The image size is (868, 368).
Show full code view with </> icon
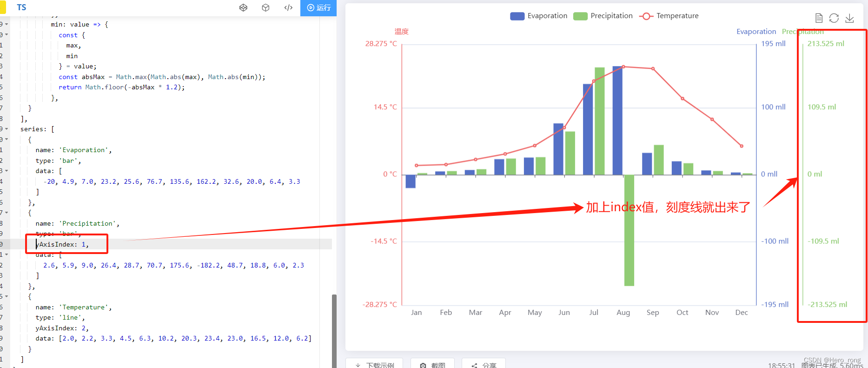(288, 7)
